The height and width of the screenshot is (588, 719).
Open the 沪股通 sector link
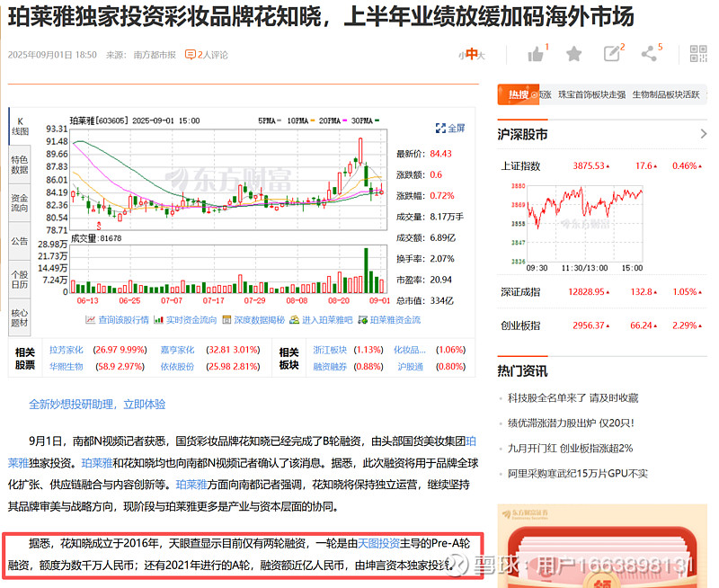tap(411, 367)
